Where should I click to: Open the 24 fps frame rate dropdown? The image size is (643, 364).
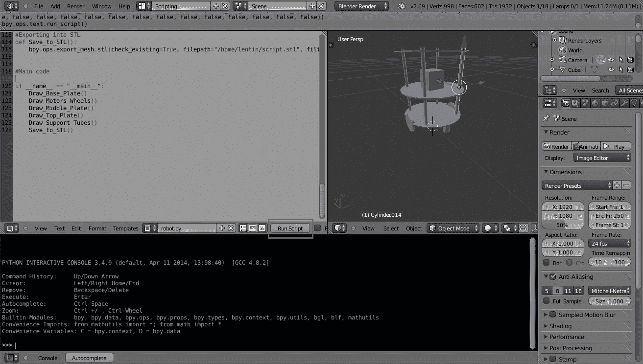point(610,243)
